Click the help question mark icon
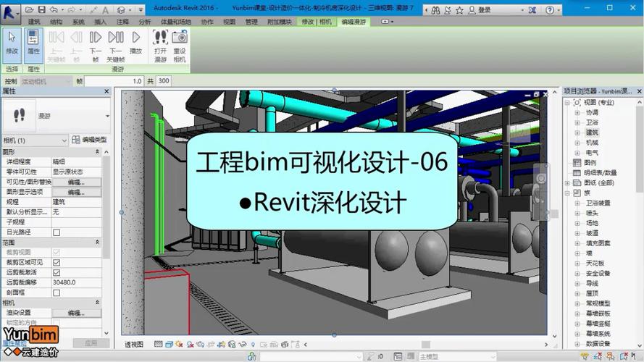The height and width of the screenshot is (362, 644). pos(550,10)
